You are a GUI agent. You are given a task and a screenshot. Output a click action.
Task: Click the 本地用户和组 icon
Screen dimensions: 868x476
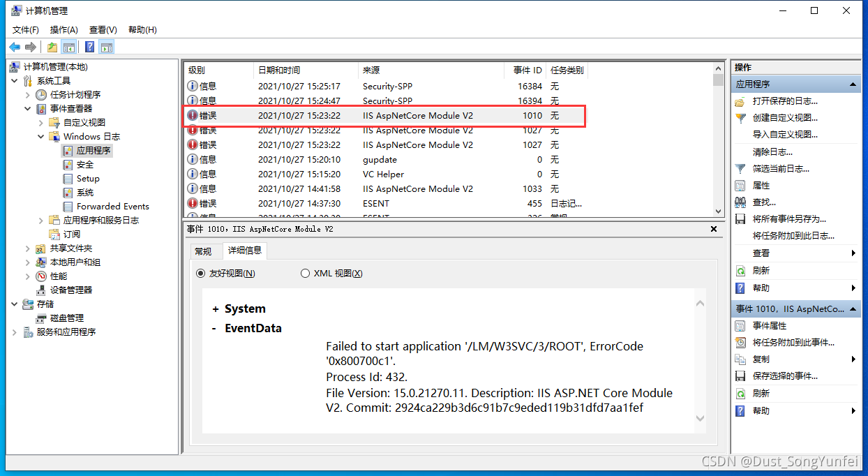click(41, 262)
